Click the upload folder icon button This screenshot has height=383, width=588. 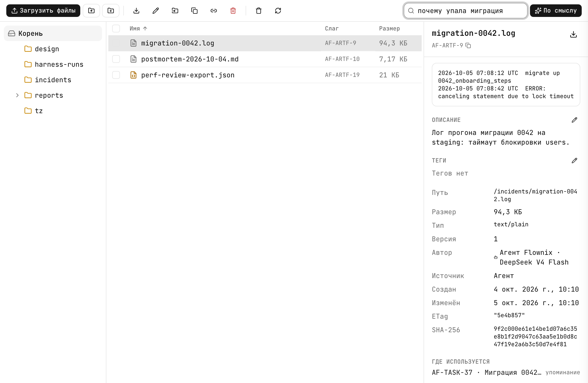[91, 11]
